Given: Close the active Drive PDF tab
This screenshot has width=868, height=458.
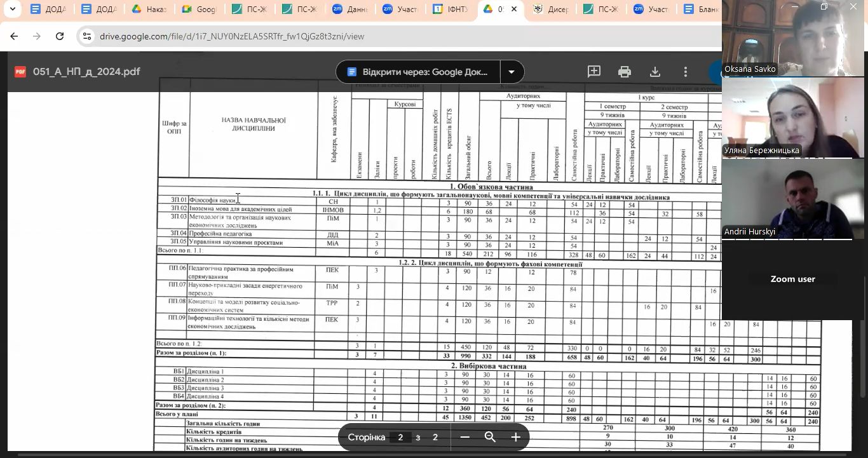Looking at the screenshot, I should [515, 10].
